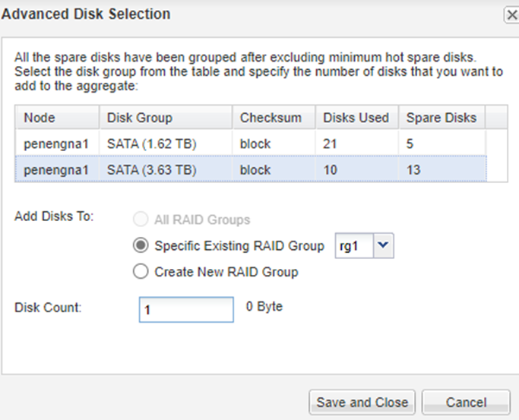The image size is (519, 420).
Task: Click the Checksum column header
Action: 273,118
